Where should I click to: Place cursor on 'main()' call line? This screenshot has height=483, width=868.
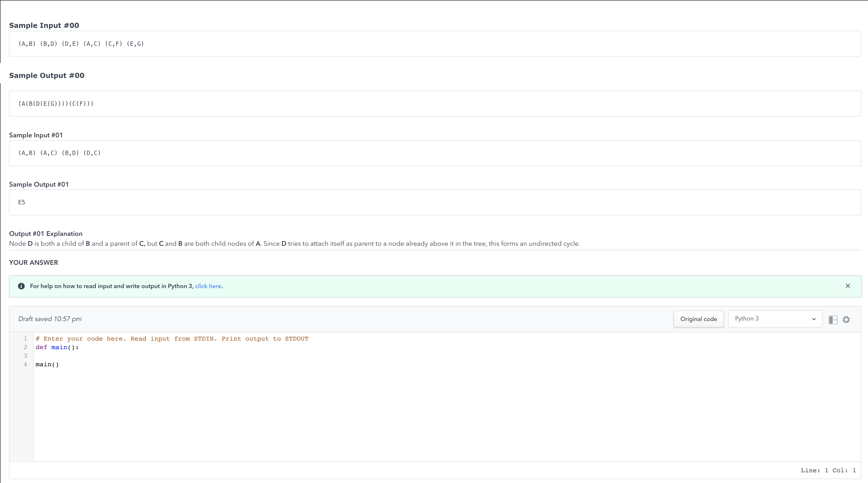47,364
